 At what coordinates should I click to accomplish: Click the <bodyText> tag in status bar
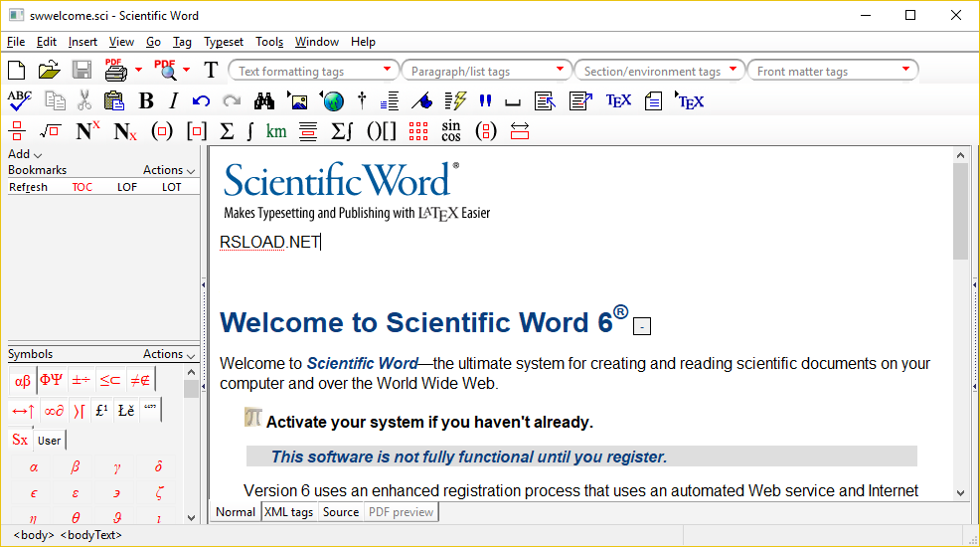[x=91, y=535]
